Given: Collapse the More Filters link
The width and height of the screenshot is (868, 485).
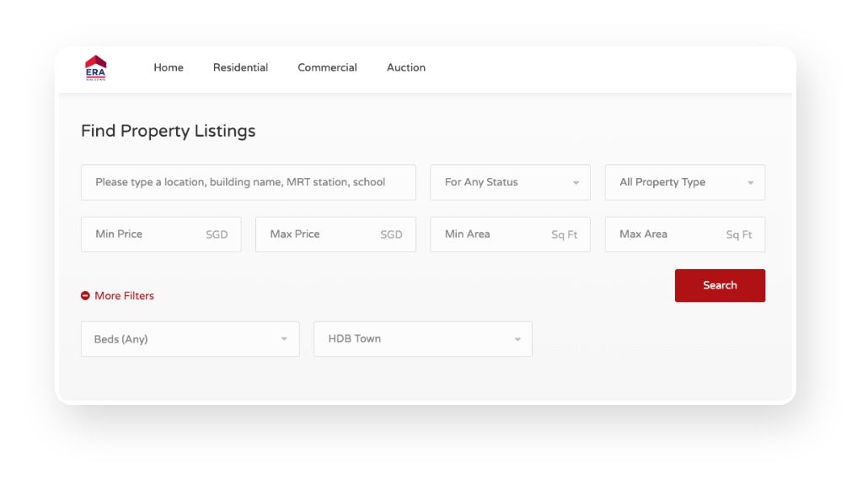Looking at the screenshot, I should 124,296.
